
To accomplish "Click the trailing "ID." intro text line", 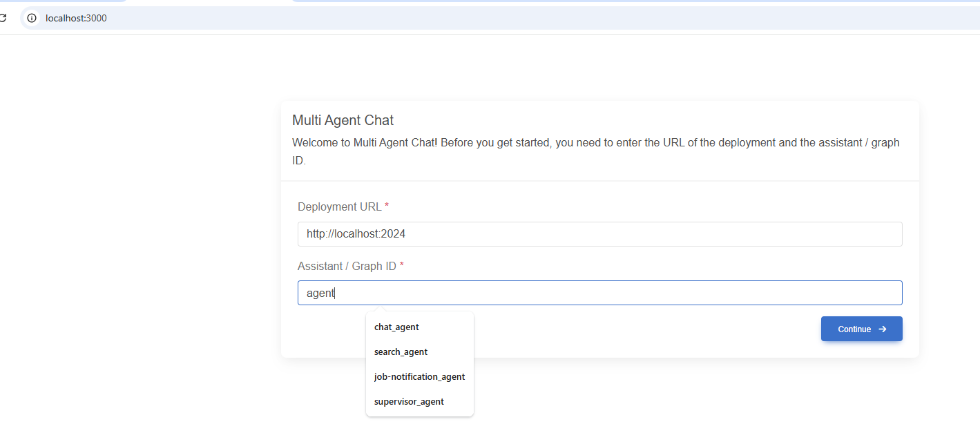I will point(299,160).
